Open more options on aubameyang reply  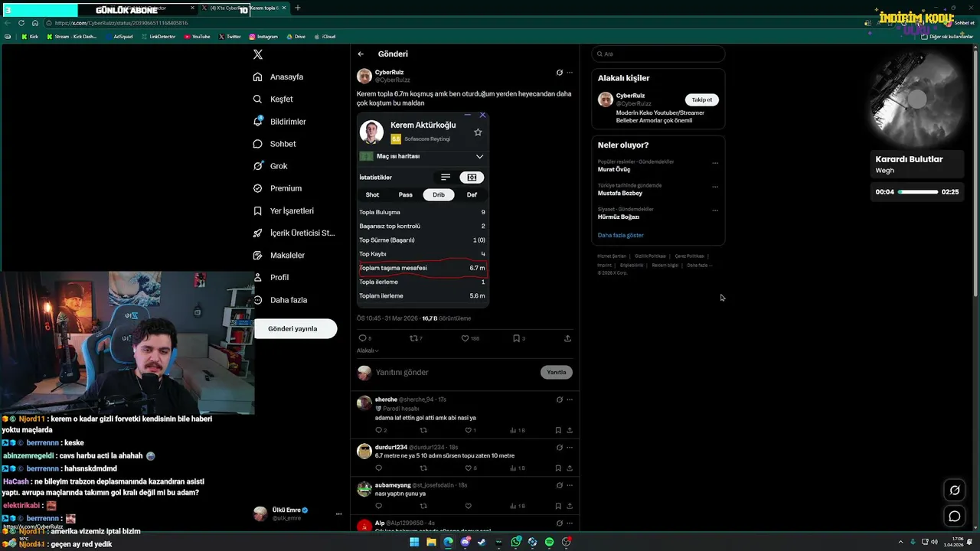point(570,485)
